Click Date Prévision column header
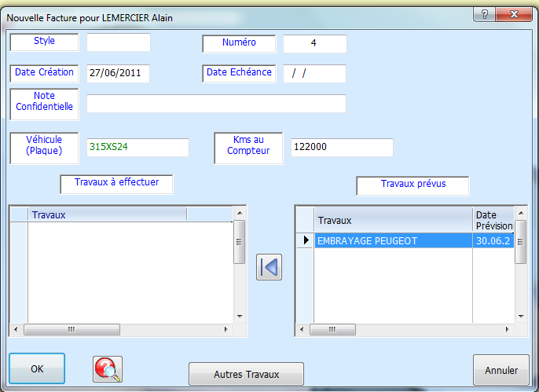 tap(493, 220)
